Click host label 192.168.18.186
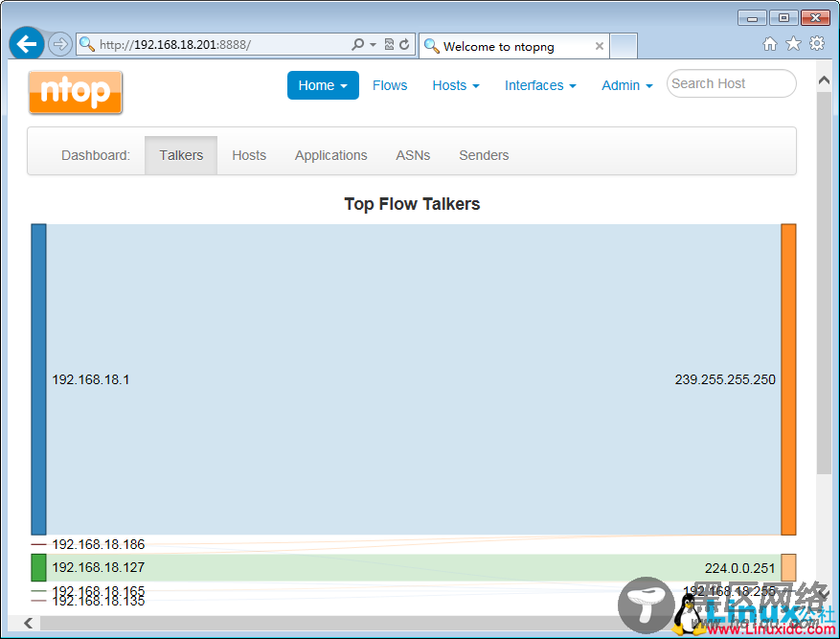 tap(99, 544)
